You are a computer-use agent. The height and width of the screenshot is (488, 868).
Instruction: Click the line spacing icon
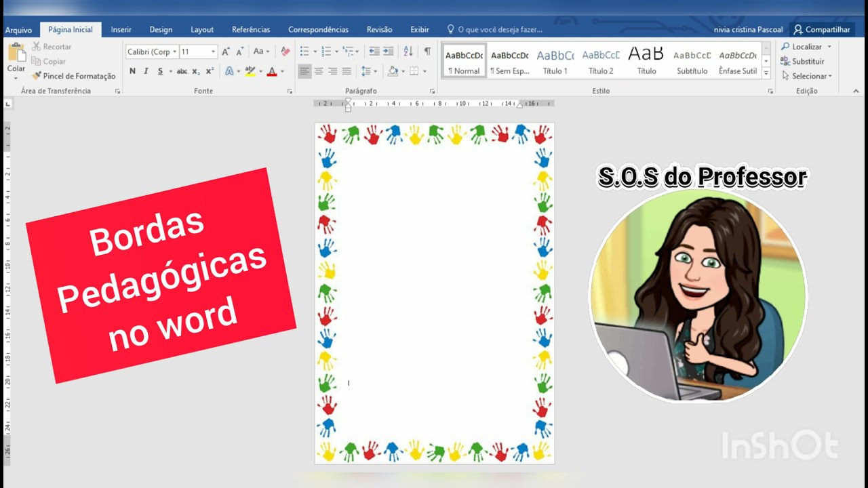(x=366, y=71)
